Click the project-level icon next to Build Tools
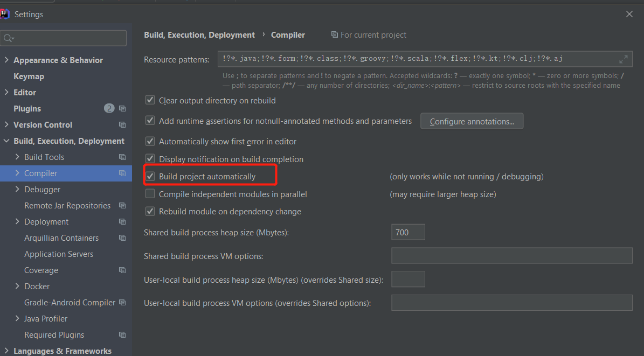This screenshot has width=644, height=356. pyautogui.click(x=122, y=157)
